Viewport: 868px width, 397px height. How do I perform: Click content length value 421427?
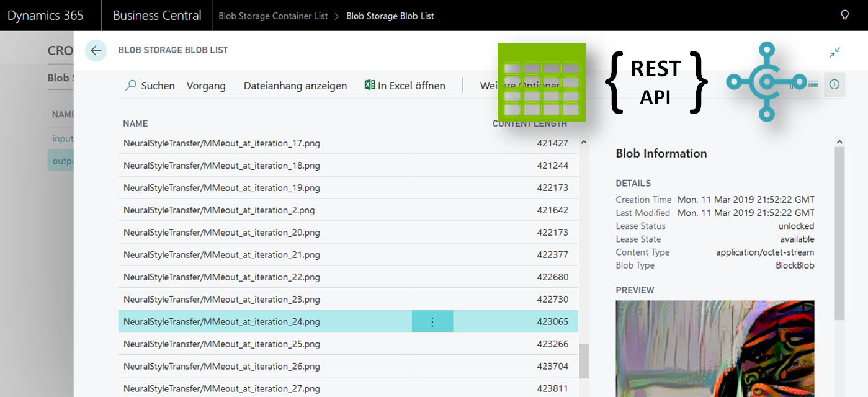tap(553, 143)
